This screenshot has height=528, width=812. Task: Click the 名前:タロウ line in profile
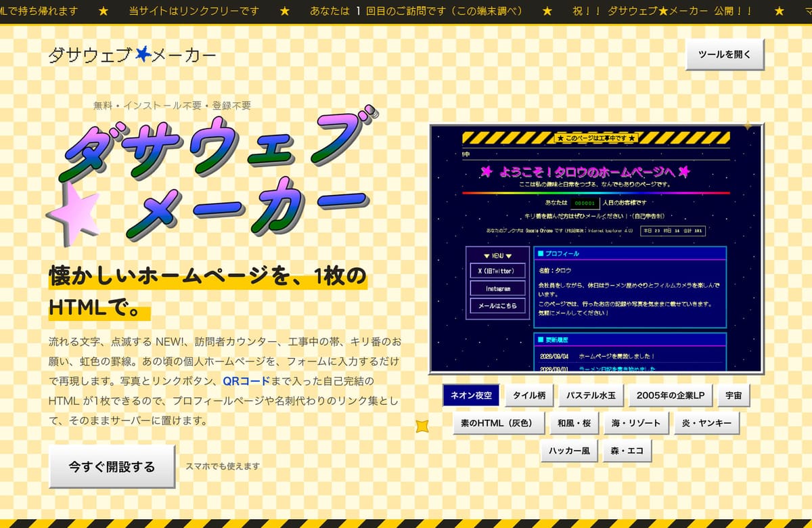pyautogui.click(x=555, y=269)
